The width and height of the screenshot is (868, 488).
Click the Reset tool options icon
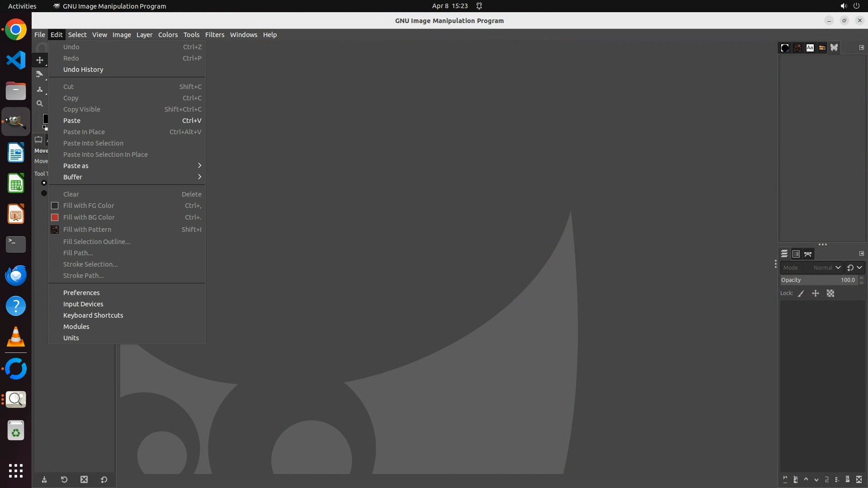(x=104, y=480)
